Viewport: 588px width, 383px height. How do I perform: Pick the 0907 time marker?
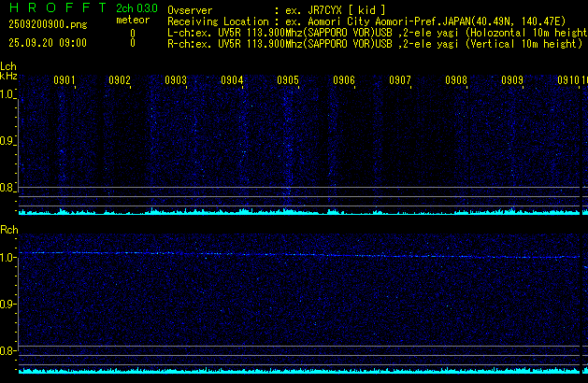(400, 81)
